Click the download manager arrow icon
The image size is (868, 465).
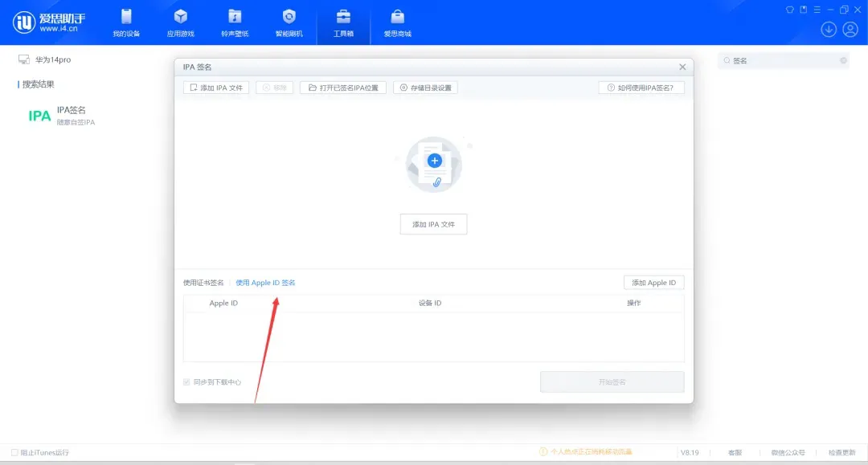tap(829, 30)
